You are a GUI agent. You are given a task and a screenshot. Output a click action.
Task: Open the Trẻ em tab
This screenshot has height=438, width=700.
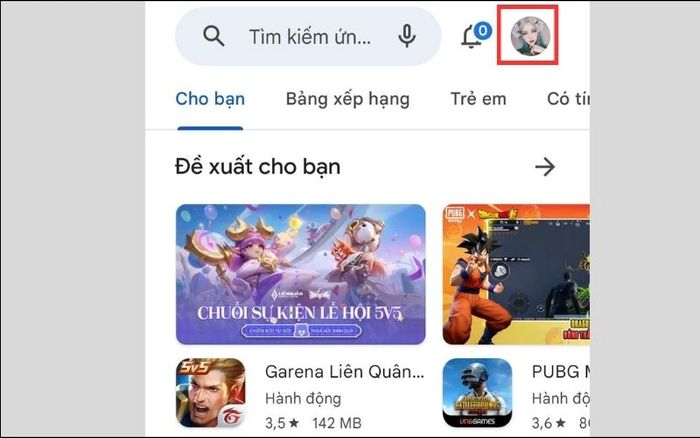(x=478, y=99)
